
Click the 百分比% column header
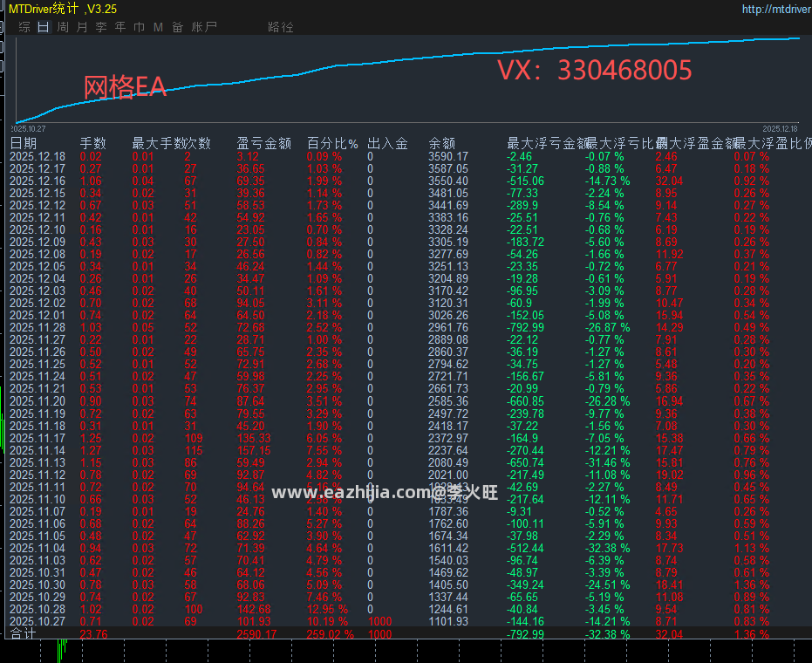[x=332, y=143]
